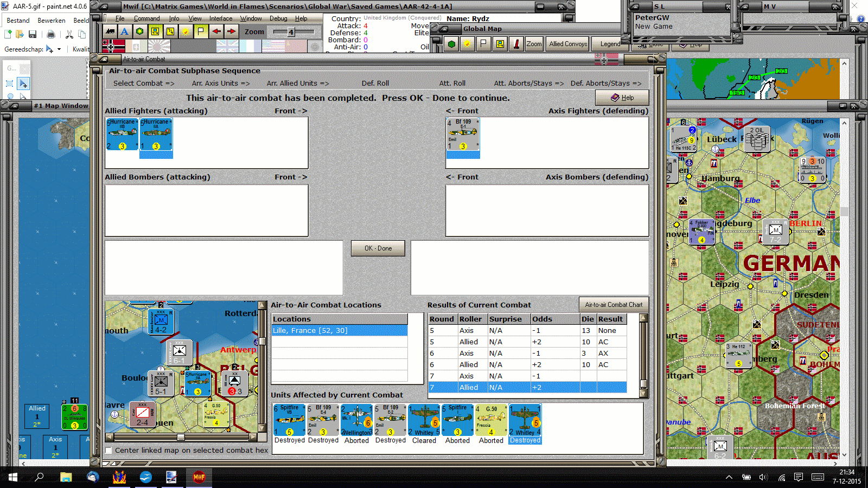Open the Interface menu

221,18
